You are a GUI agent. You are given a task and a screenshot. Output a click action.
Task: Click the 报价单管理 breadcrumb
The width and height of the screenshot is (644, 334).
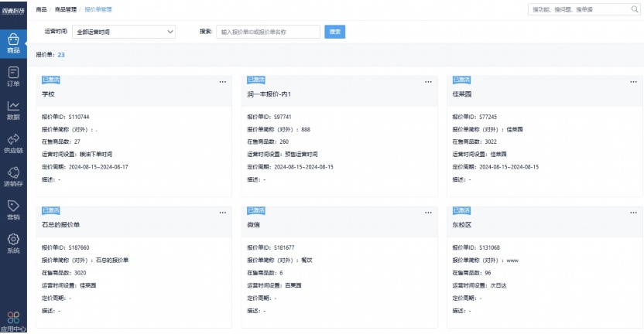tap(98, 9)
